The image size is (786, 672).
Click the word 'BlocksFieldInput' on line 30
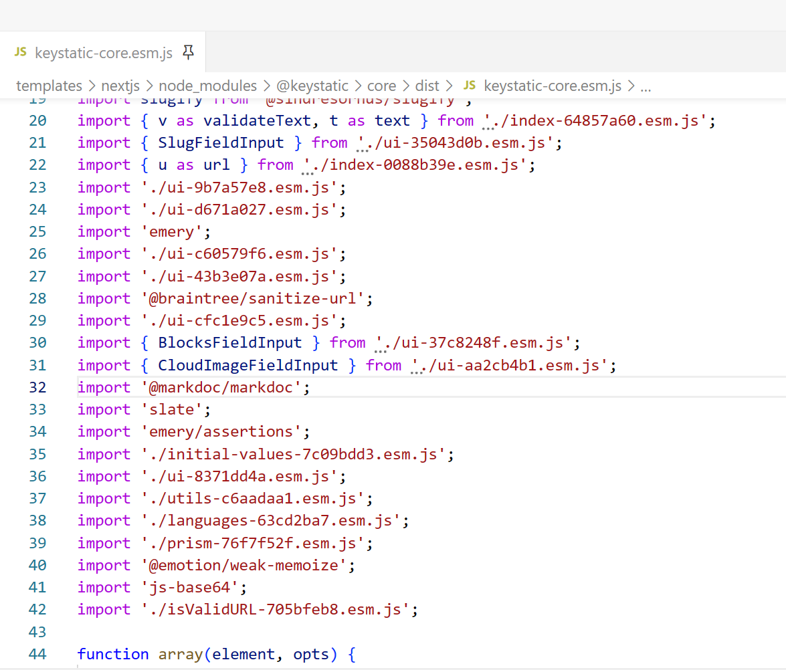[x=229, y=342]
